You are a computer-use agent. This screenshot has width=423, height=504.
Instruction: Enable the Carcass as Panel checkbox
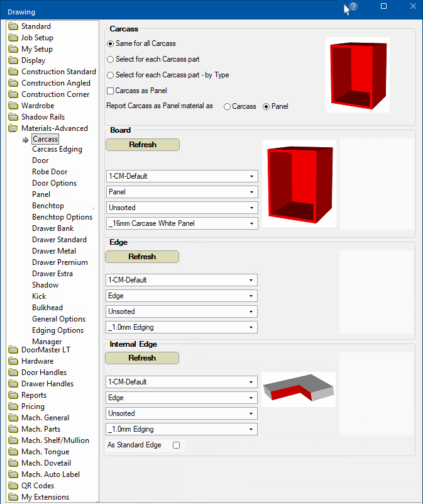(111, 91)
